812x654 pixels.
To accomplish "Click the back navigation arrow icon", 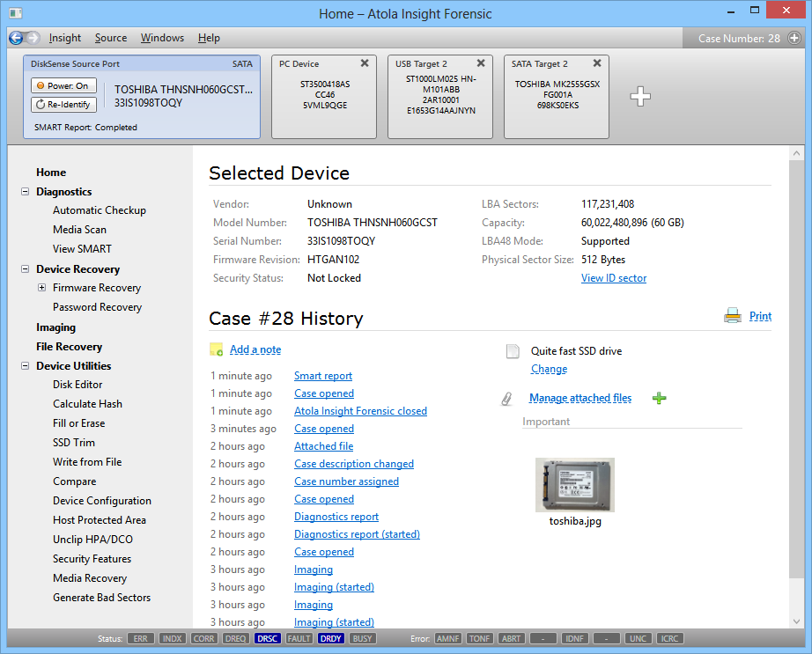I will pyautogui.click(x=16, y=38).
